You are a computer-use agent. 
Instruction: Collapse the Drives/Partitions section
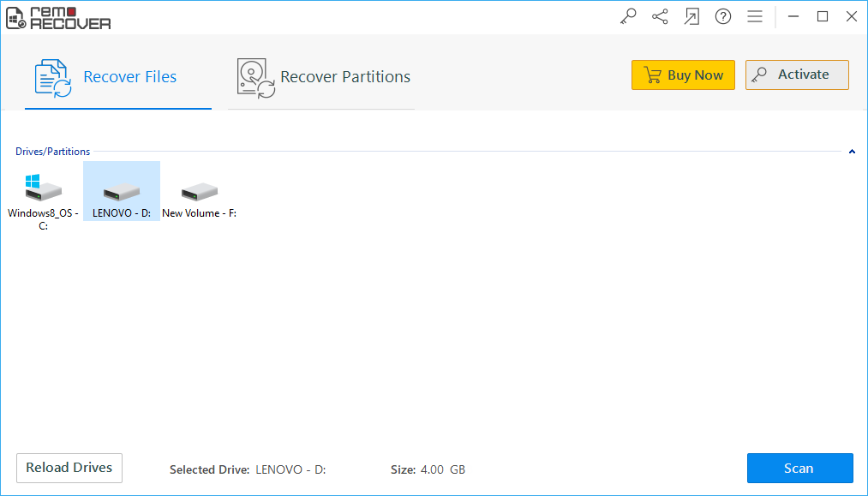[x=852, y=151]
